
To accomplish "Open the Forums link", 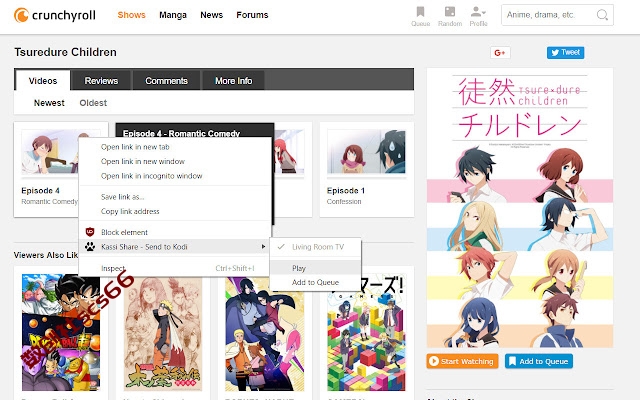I will 252,15.
